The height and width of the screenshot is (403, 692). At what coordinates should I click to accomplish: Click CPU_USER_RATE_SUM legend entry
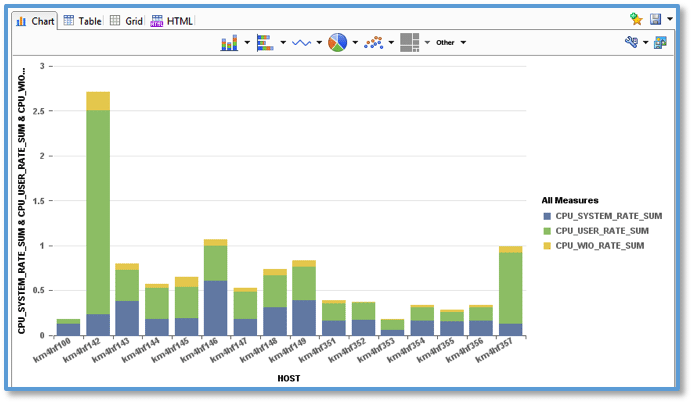(x=603, y=230)
